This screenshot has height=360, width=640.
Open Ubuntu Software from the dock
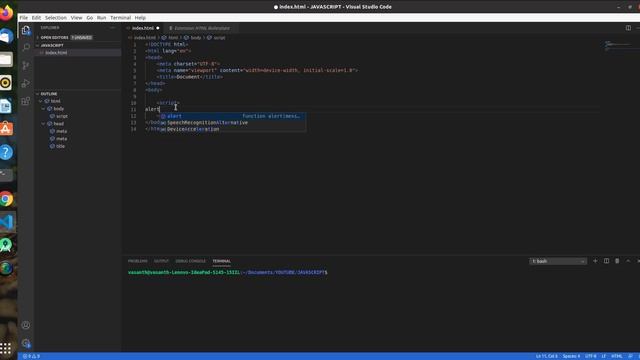point(6,129)
